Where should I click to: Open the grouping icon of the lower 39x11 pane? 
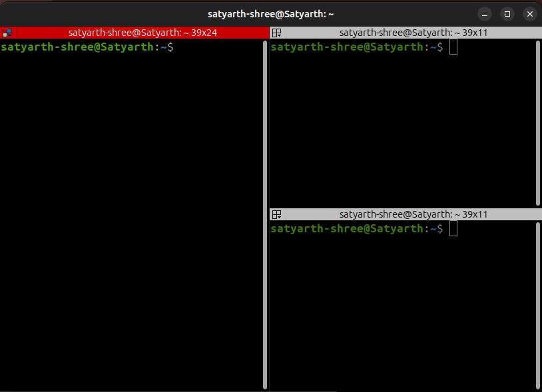click(277, 214)
